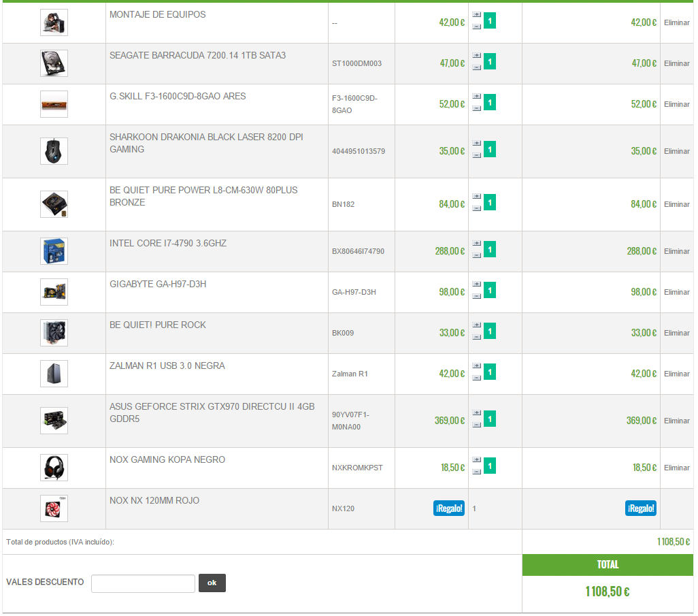Viewport: 698px width, 616px height.
Task: Remove Montaje de Equipos via Eliminar
Action: tap(677, 22)
